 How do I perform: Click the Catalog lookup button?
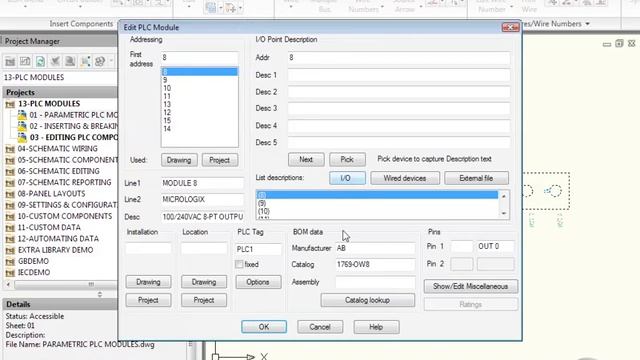click(367, 300)
